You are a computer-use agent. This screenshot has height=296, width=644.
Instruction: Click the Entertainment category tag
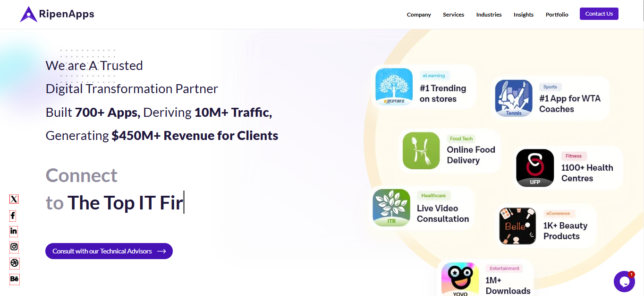[x=504, y=268]
